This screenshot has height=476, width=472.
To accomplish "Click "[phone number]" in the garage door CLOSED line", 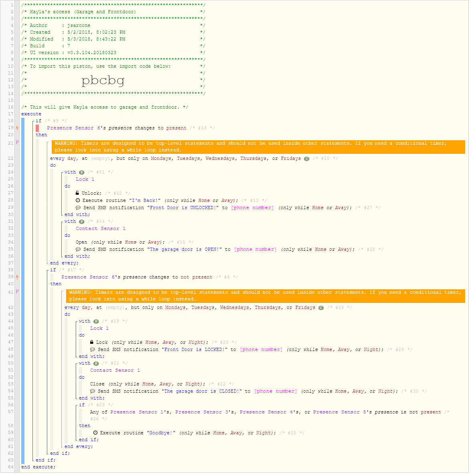I will (276, 391).
